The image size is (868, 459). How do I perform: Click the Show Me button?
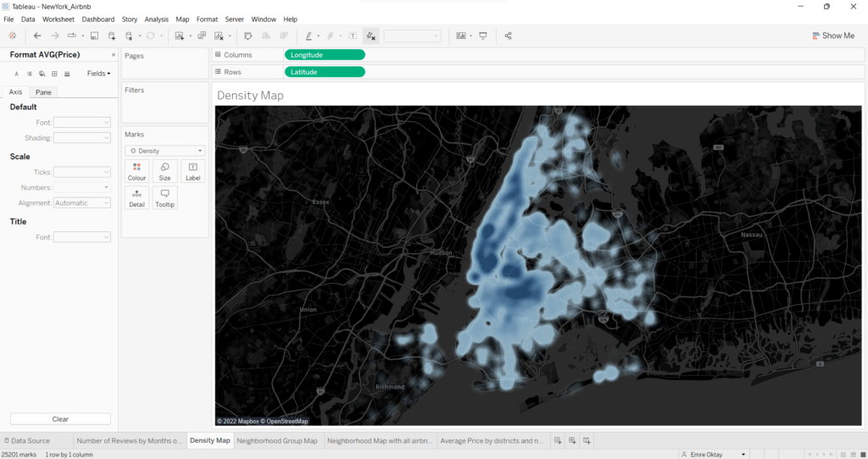click(832, 36)
